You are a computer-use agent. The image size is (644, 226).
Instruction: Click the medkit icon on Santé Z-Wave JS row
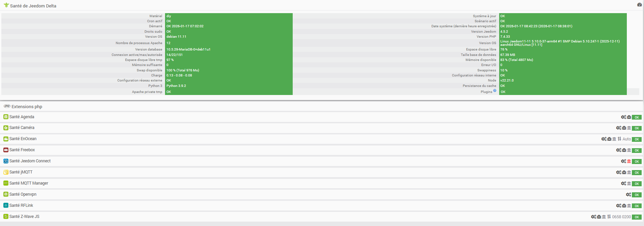599,217
